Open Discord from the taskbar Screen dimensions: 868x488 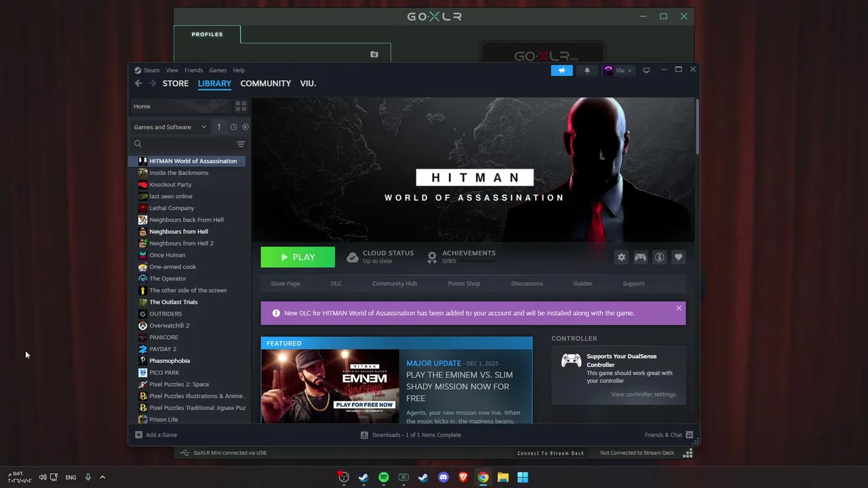443,477
